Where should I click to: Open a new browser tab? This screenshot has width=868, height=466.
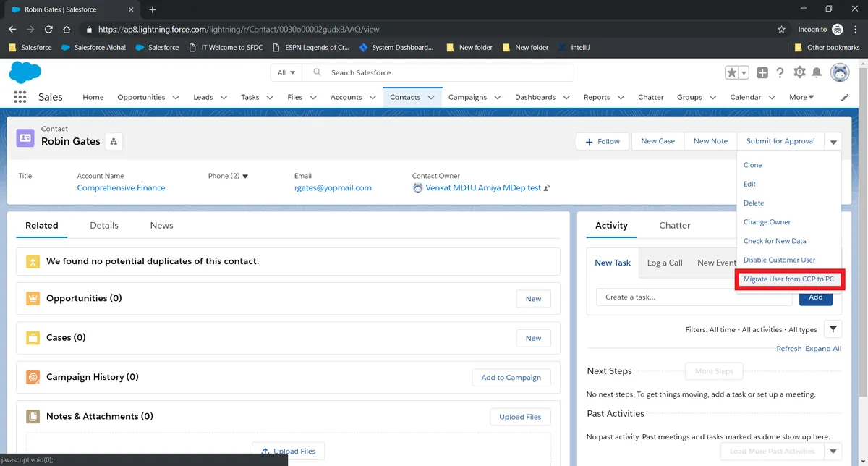coord(152,9)
